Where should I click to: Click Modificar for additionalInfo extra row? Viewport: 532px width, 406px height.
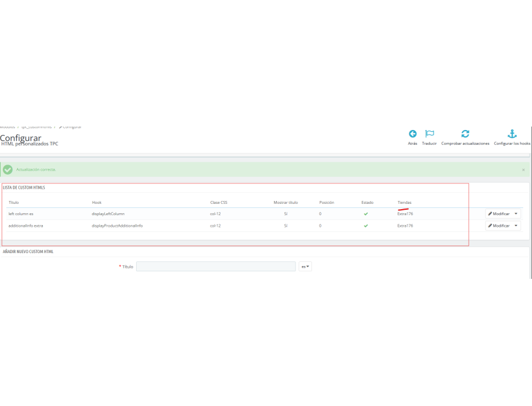499,226
